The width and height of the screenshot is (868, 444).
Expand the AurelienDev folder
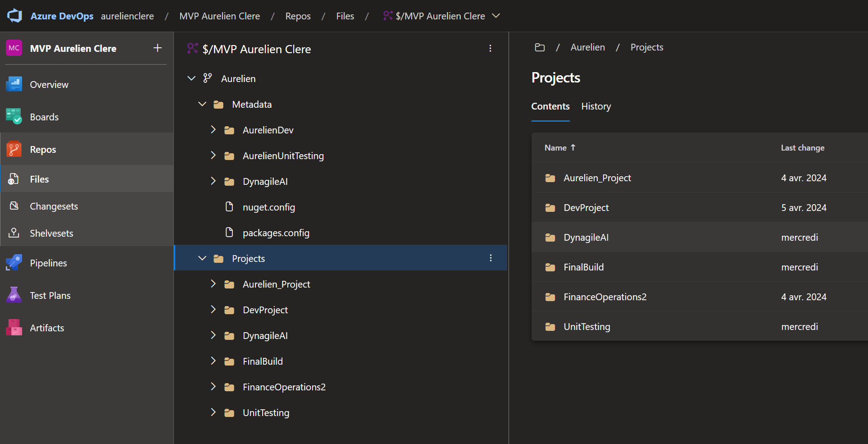coord(213,130)
